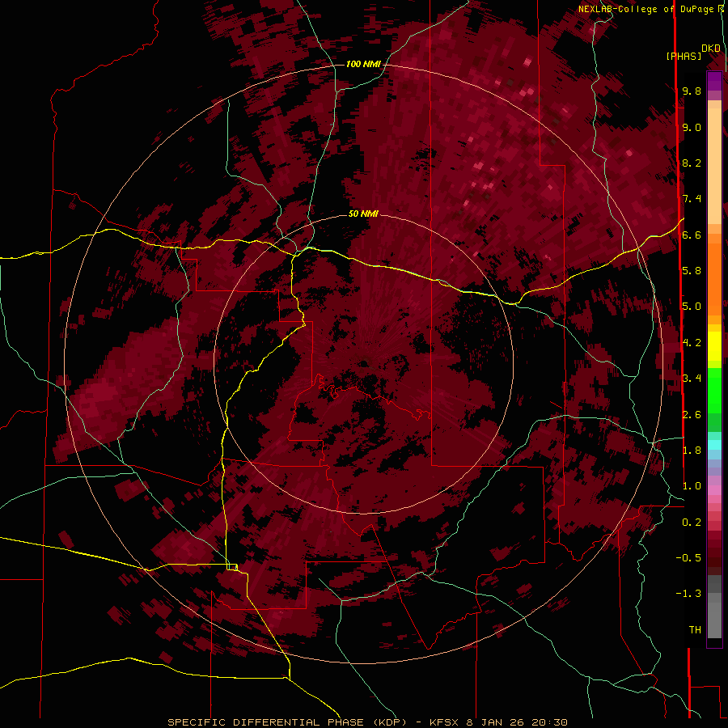This screenshot has height=728, width=728.
Task: Click the 20:30 timestamp in the caption
Action: [x=549, y=722]
